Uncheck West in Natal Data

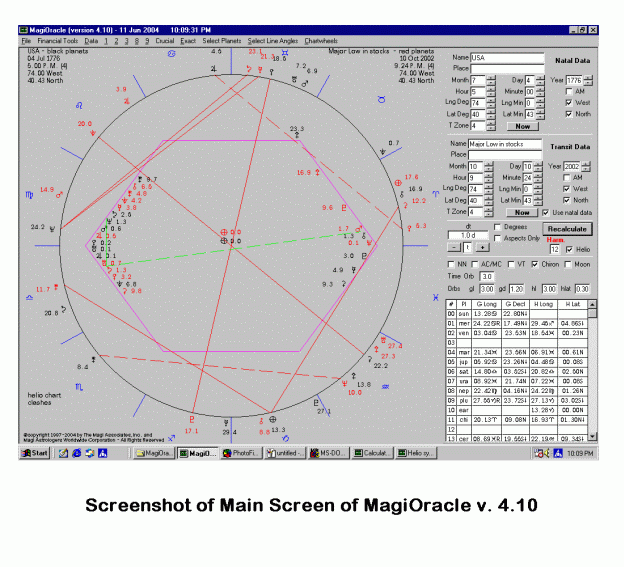click(569, 103)
